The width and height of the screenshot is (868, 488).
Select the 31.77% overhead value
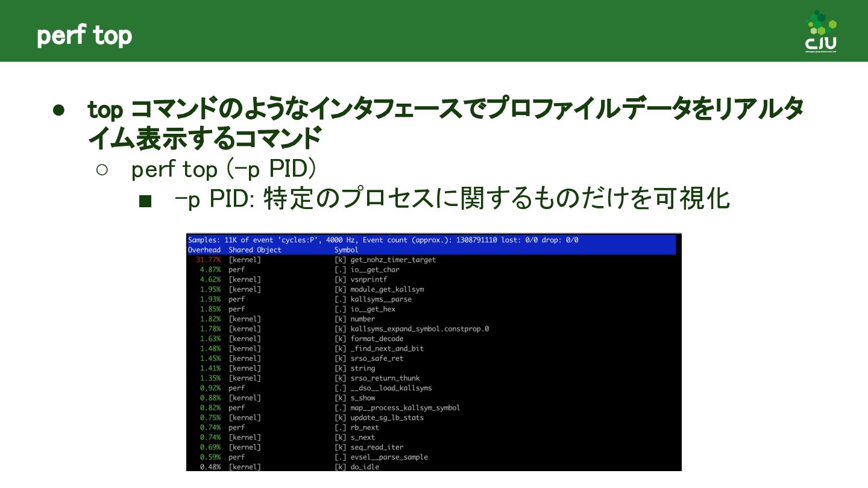click(208, 260)
